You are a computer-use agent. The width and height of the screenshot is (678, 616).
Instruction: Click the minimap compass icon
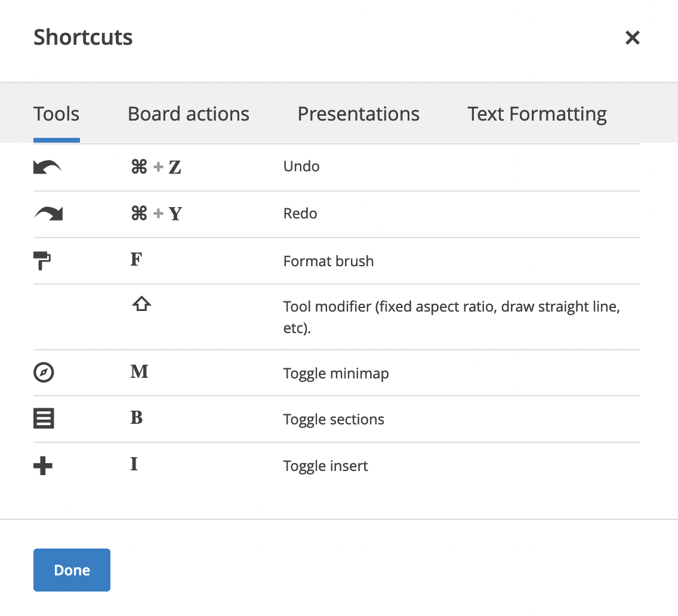(x=44, y=372)
